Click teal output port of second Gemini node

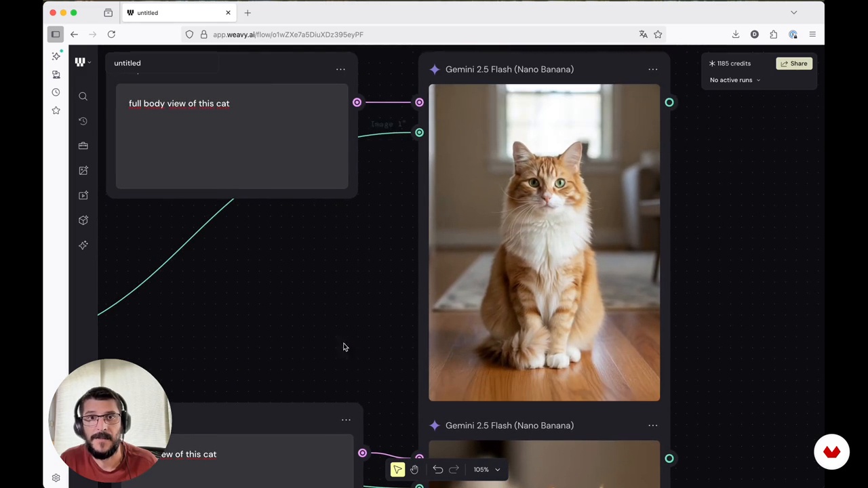[669, 459]
